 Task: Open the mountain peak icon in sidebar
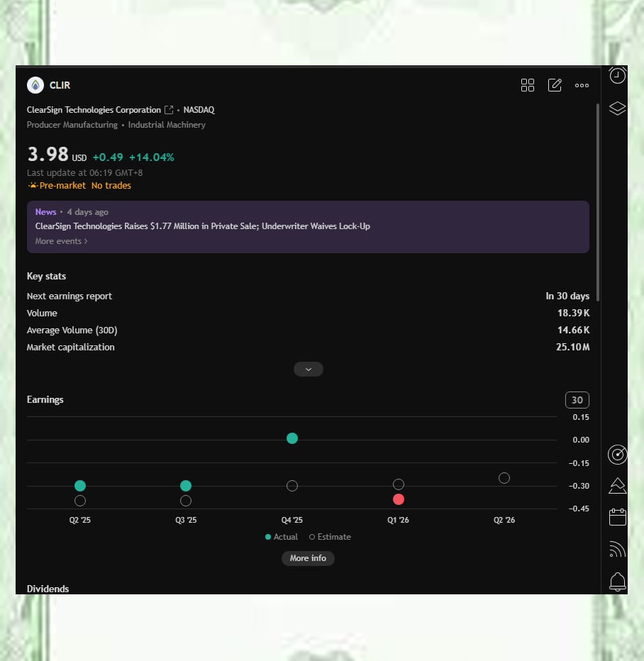pos(618,486)
